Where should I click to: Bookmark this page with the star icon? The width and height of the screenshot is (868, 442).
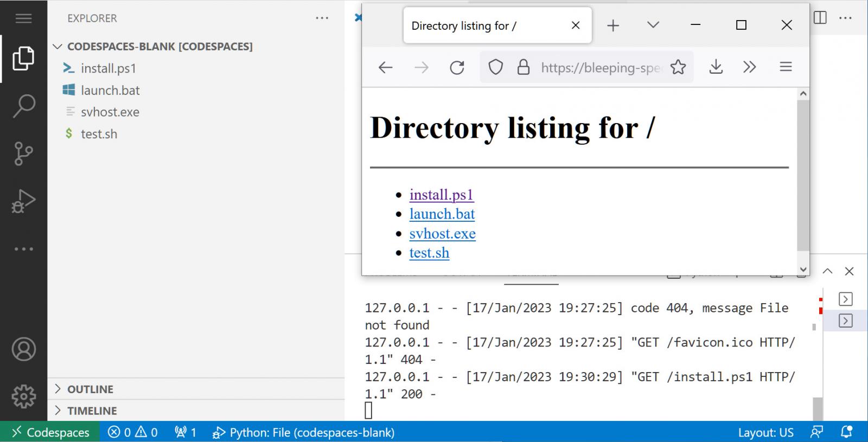click(678, 67)
